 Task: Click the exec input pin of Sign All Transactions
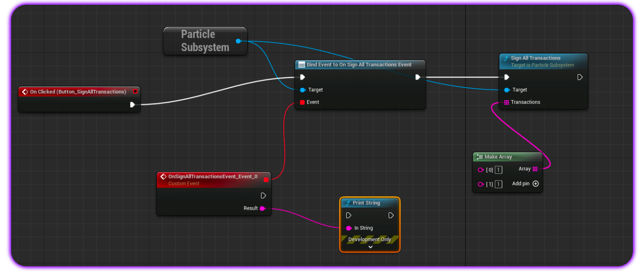pos(506,77)
